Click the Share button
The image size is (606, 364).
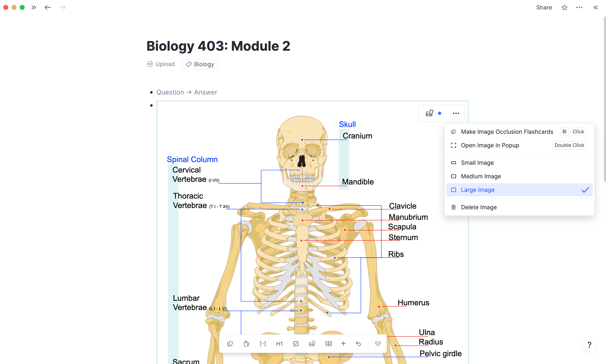click(544, 7)
